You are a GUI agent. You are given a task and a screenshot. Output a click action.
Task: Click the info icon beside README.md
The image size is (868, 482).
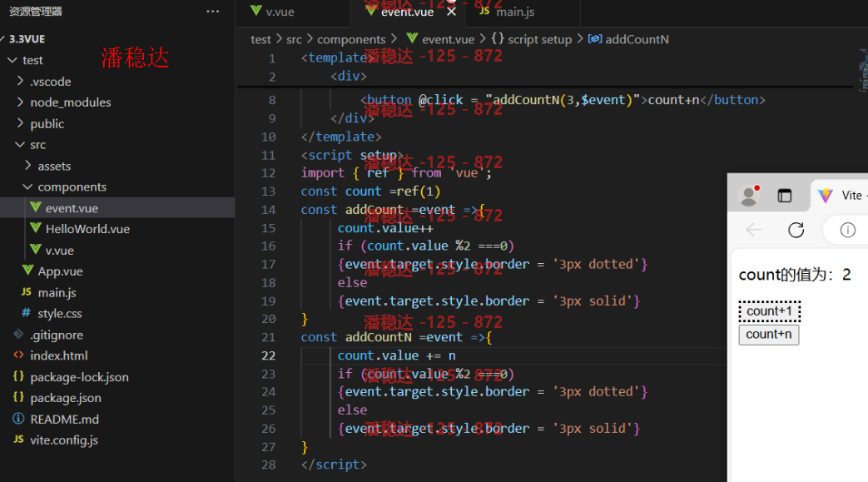point(18,419)
